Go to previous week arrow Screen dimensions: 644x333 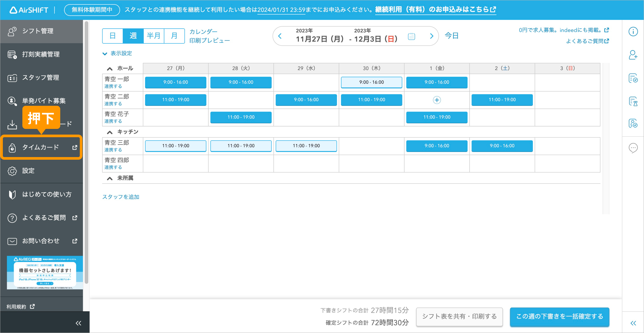click(x=280, y=36)
